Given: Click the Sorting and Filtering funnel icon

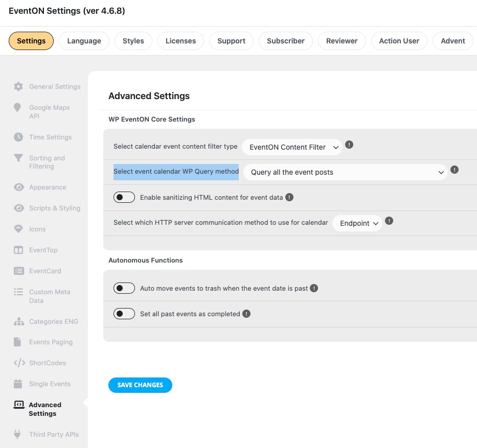Looking at the screenshot, I should tap(18, 158).
